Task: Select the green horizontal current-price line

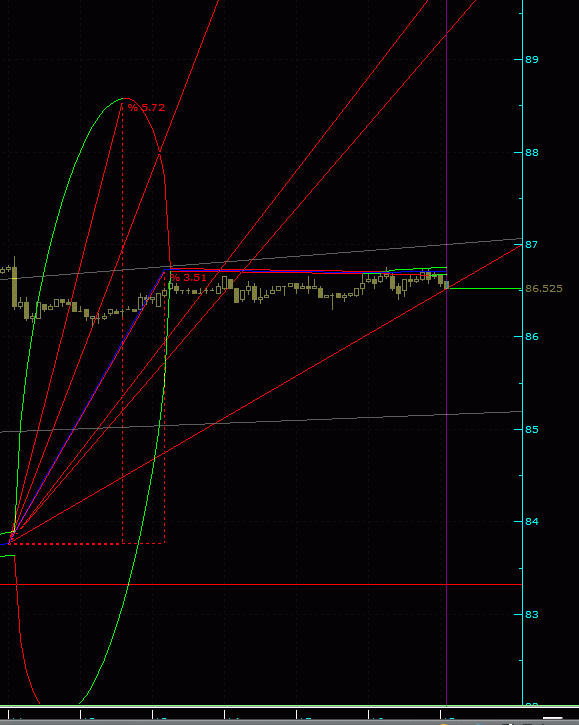Action: point(485,289)
